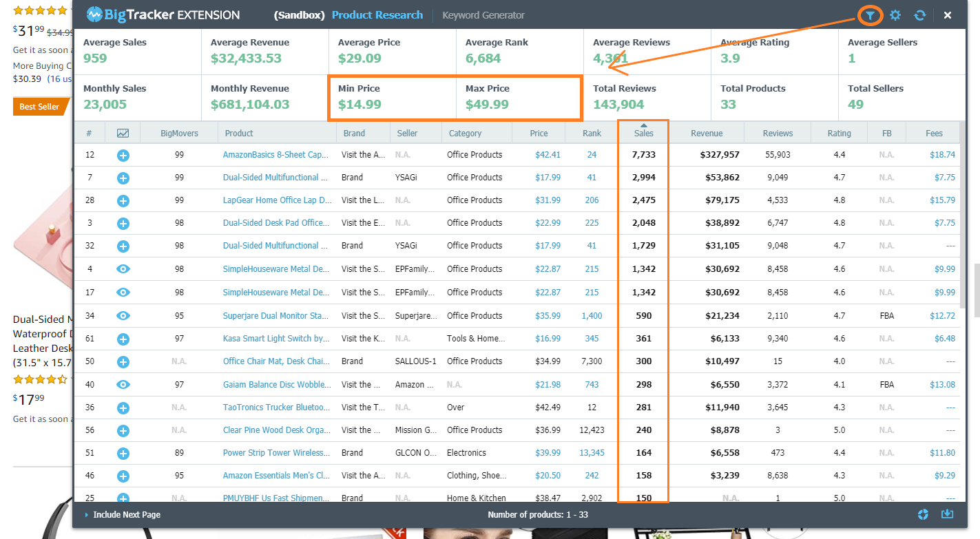Open the filter funnel icon in header
The height and width of the screenshot is (539, 980).
(870, 15)
